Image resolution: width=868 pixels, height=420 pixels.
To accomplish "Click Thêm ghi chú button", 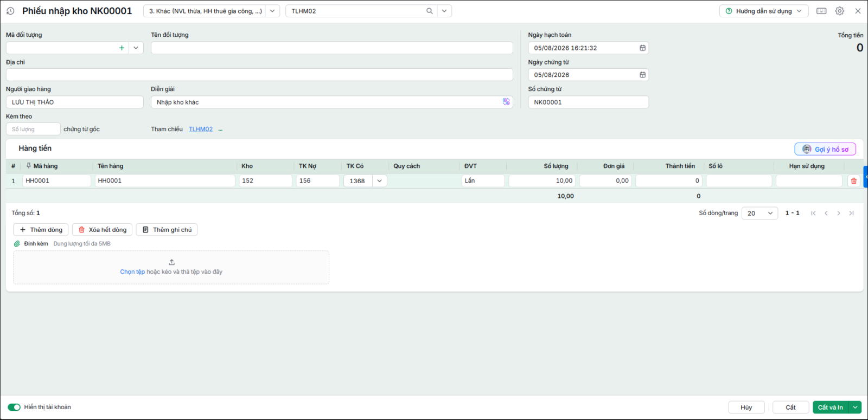I will tap(167, 230).
